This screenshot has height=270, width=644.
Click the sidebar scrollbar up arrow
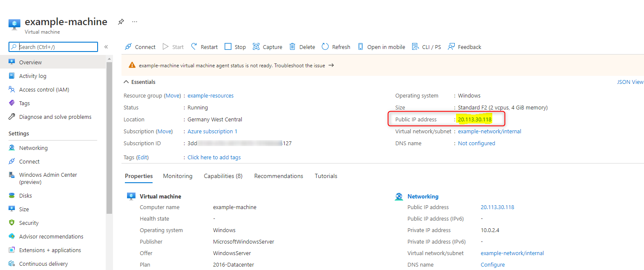[x=109, y=59]
